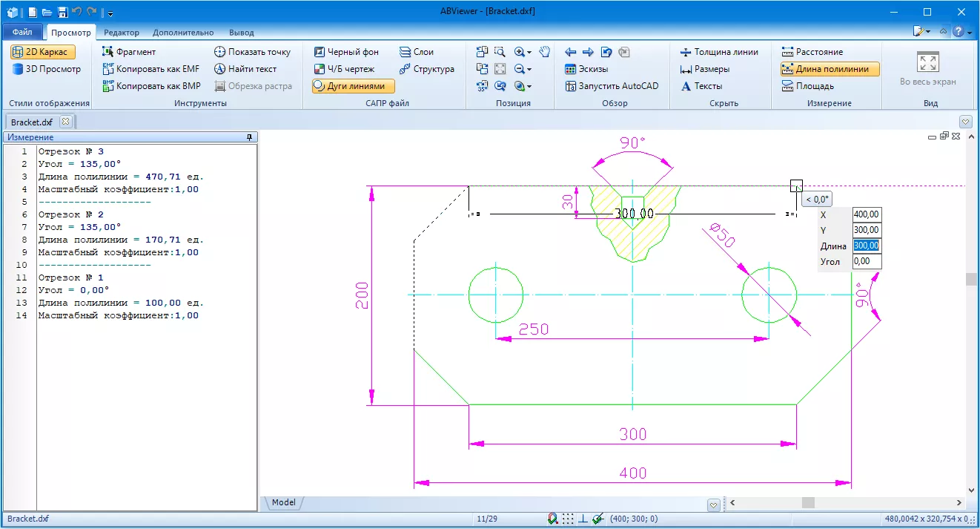Open the zoom-out dropdown arrow
This screenshot has width=980, height=529.
click(x=531, y=68)
